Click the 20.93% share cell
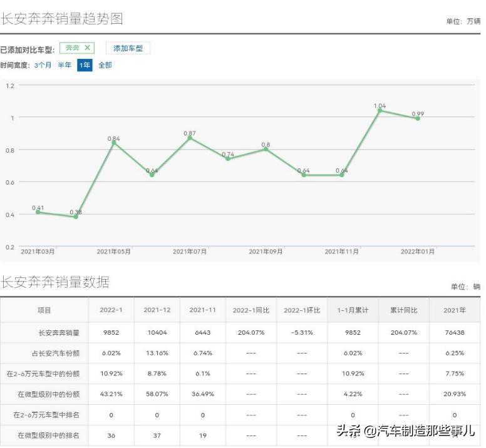Viewport: 486px width, 448px height. [x=455, y=394]
